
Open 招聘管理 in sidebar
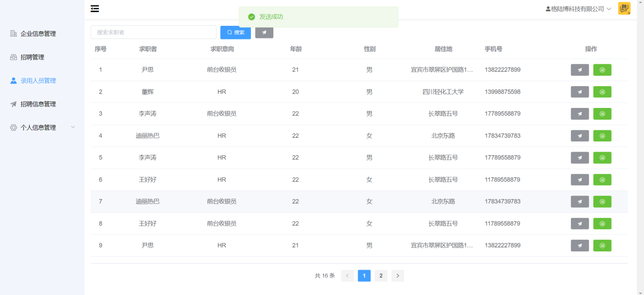click(x=42, y=57)
